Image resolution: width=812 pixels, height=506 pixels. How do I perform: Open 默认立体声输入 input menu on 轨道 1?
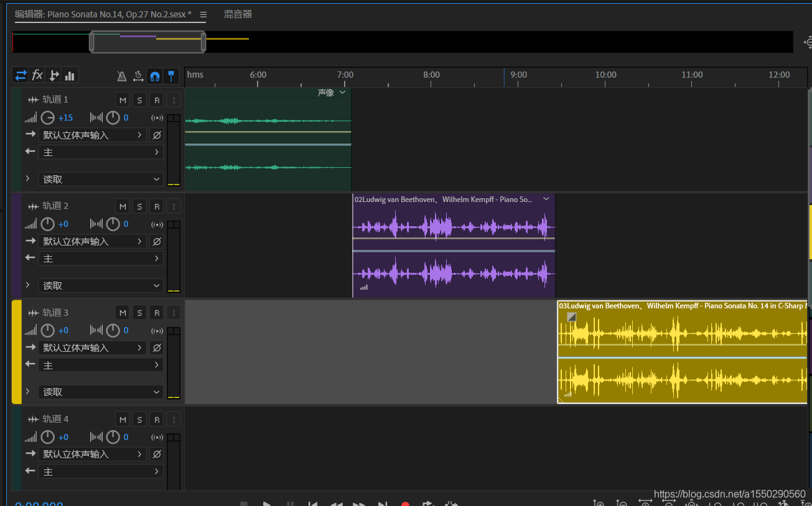(92, 135)
